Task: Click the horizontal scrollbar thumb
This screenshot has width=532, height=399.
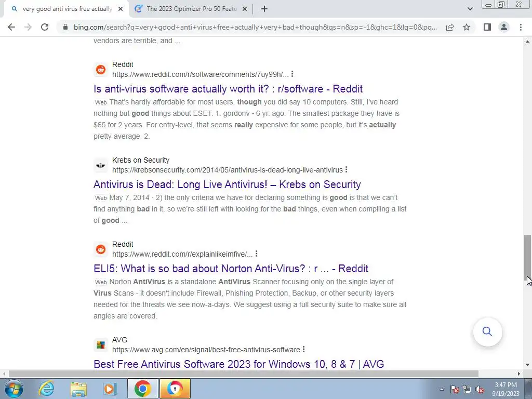Action: click(243, 374)
